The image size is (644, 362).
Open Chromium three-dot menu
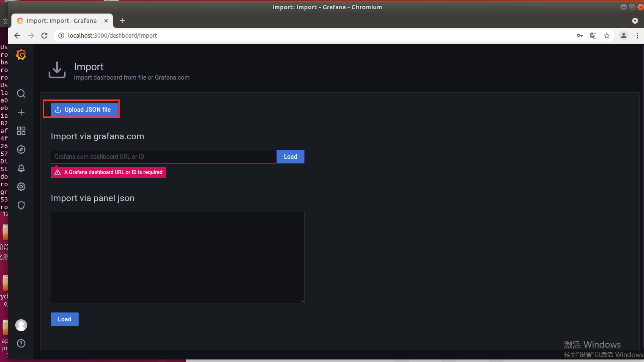637,36
